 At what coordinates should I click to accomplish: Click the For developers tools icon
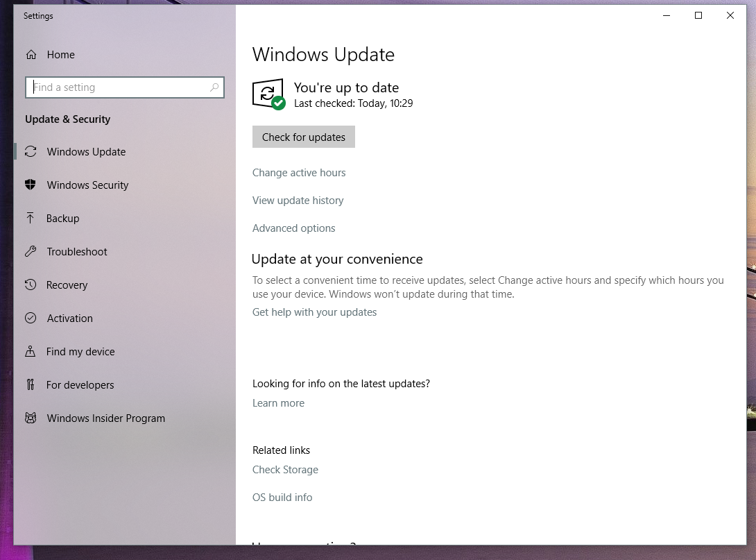coord(31,384)
